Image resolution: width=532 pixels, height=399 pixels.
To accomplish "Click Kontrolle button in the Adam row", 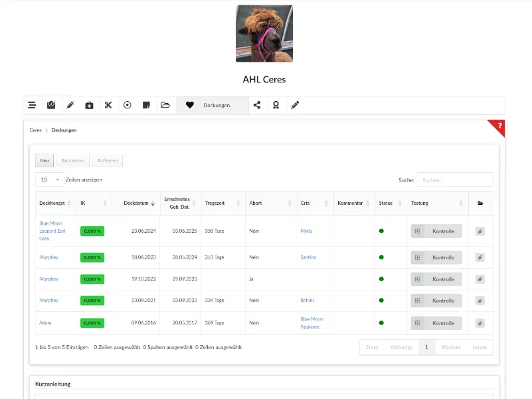I will pos(436,323).
